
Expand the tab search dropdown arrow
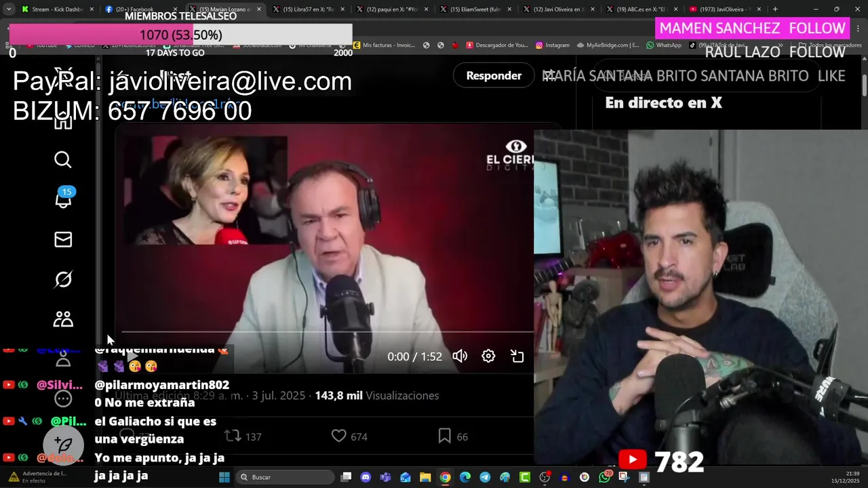[x=9, y=9]
